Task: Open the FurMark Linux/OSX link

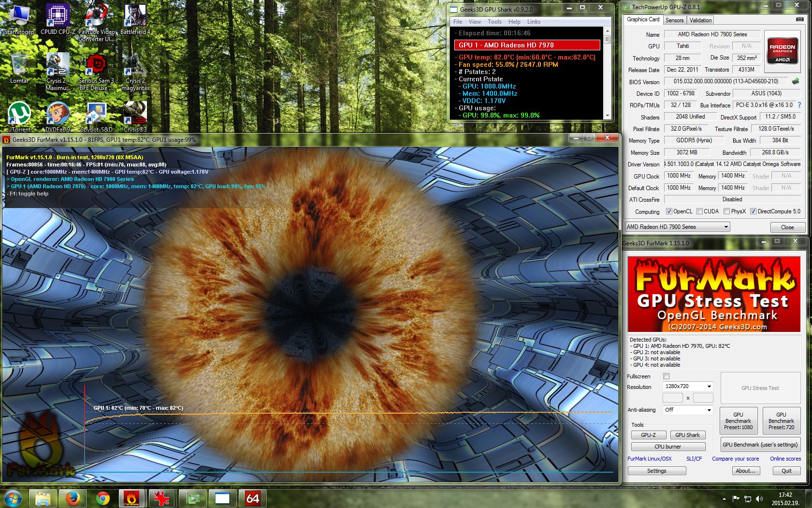Action: 649,459
